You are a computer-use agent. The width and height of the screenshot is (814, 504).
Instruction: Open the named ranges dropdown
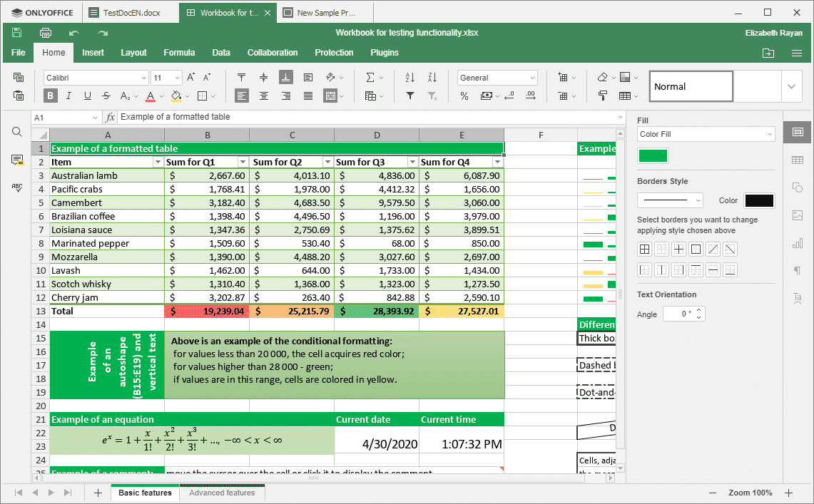375,96
